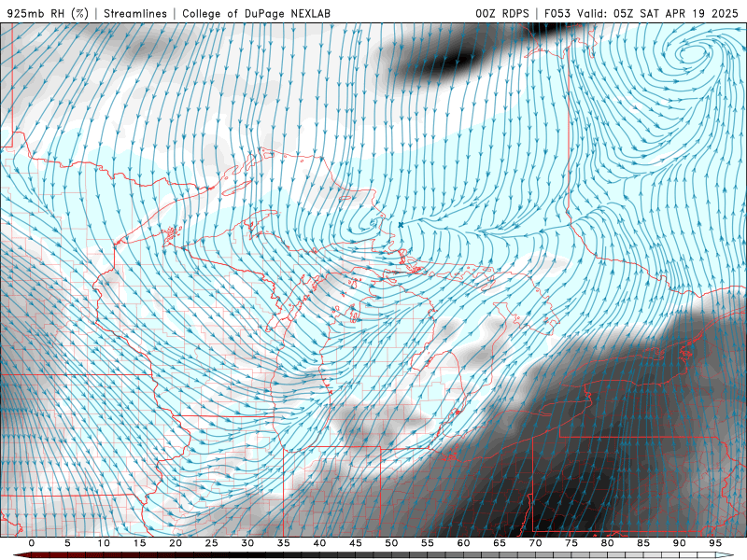
Task: Select the 'Streamlines' header label
Action: [x=135, y=13]
